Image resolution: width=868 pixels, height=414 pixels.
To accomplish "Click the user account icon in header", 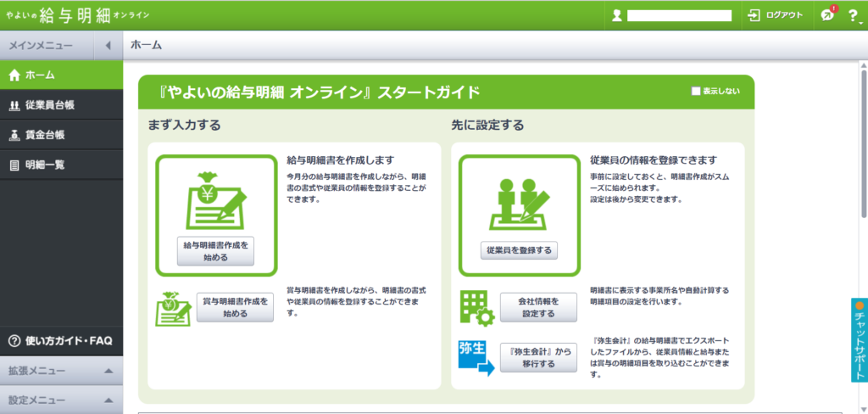I will pos(617,15).
